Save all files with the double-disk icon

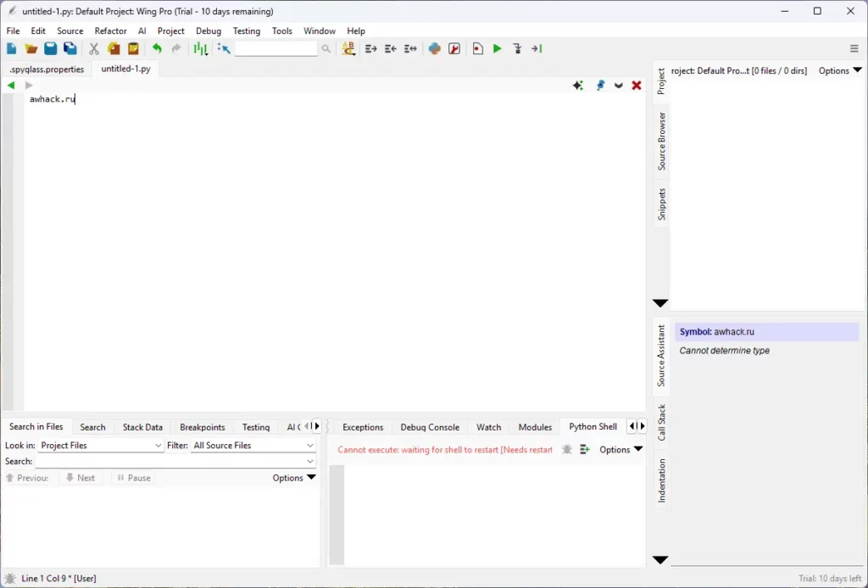(x=70, y=48)
